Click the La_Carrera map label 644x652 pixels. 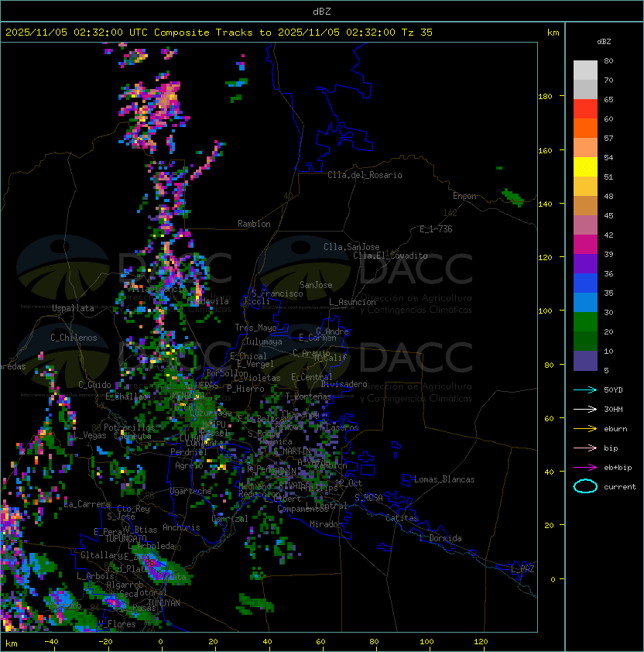[87, 504]
